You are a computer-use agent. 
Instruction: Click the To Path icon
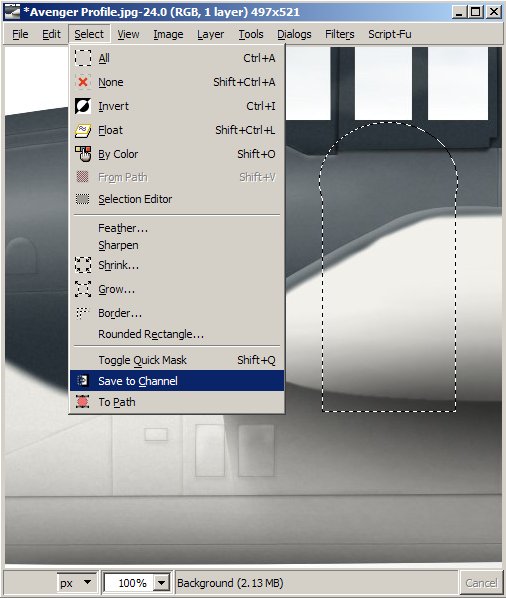(x=82, y=402)
